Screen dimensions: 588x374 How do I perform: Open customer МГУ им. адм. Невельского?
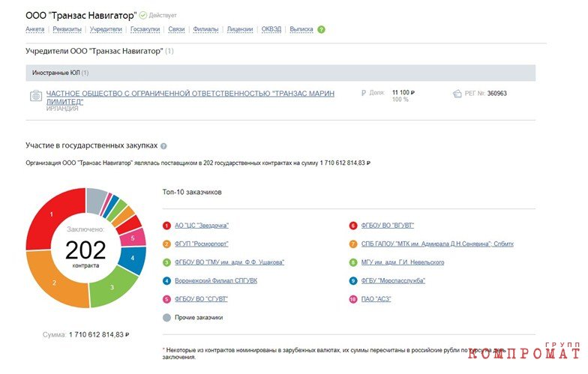click(402, 262)
